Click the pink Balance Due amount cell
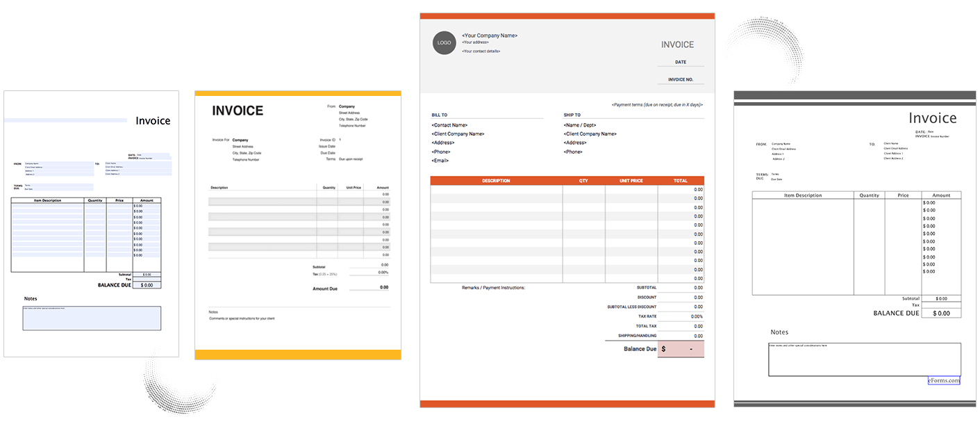 pos(681,349)
